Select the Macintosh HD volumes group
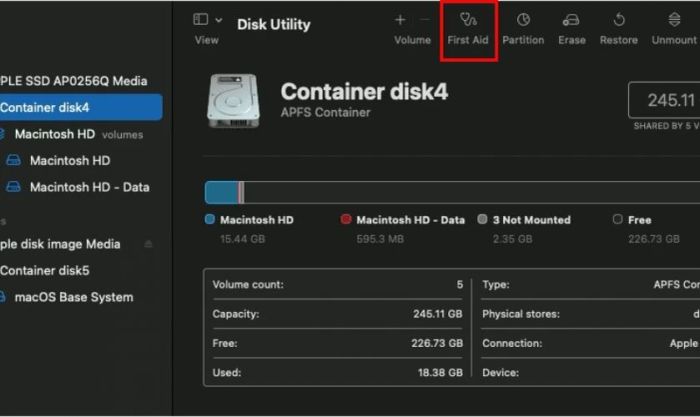The image size is (700, 417). click(x=79, y=134)
